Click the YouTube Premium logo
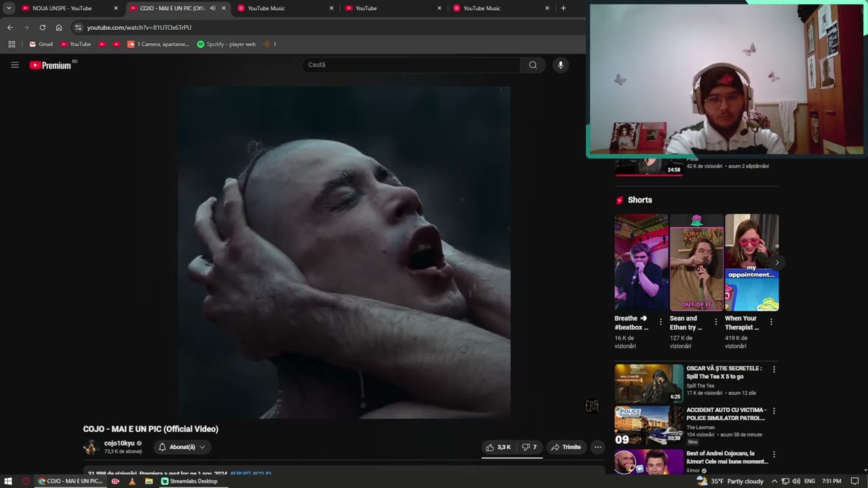Viewport: 868px width, 488px height. [50, 65]
